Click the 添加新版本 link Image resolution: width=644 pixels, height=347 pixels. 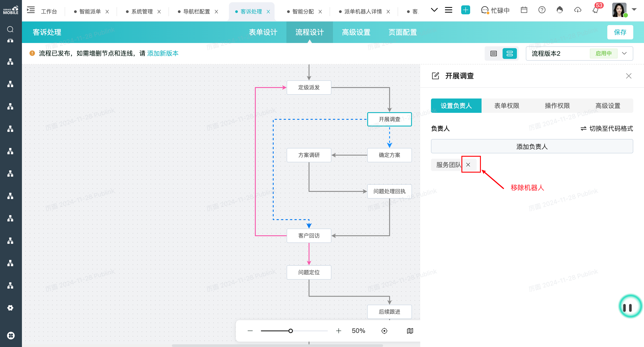pyautogui.click(x=163, y=53)
